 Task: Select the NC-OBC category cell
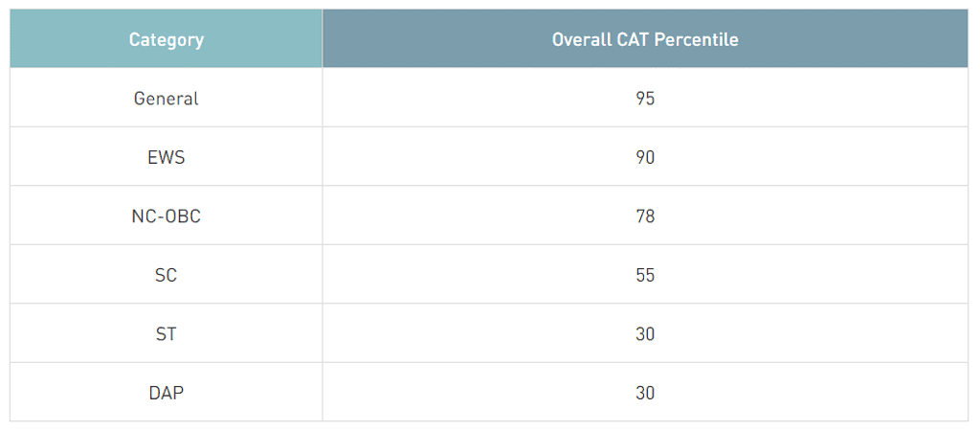(167, 216)
